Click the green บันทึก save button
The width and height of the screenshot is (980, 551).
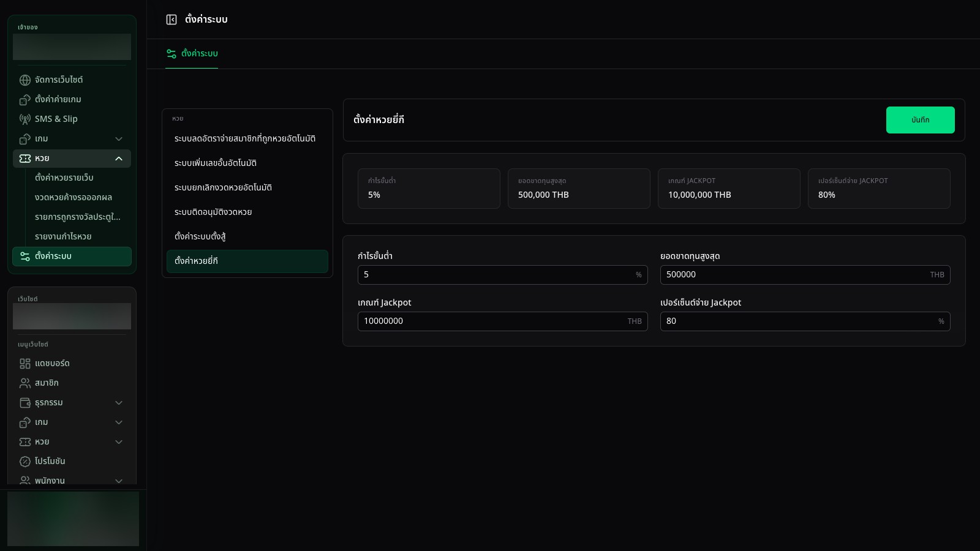coord(920,120)
